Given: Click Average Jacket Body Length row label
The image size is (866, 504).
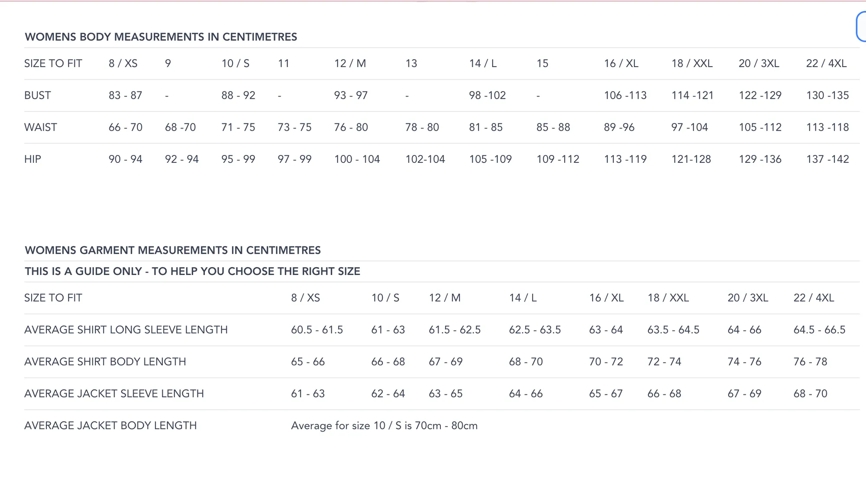Looking at the screenshot, I should coord(110,426).
